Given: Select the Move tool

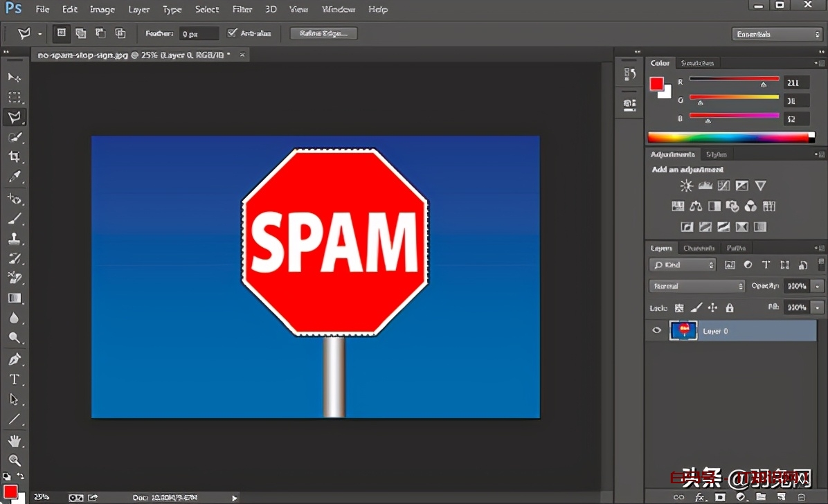Looking at the screenshot, I should (14, 77).
